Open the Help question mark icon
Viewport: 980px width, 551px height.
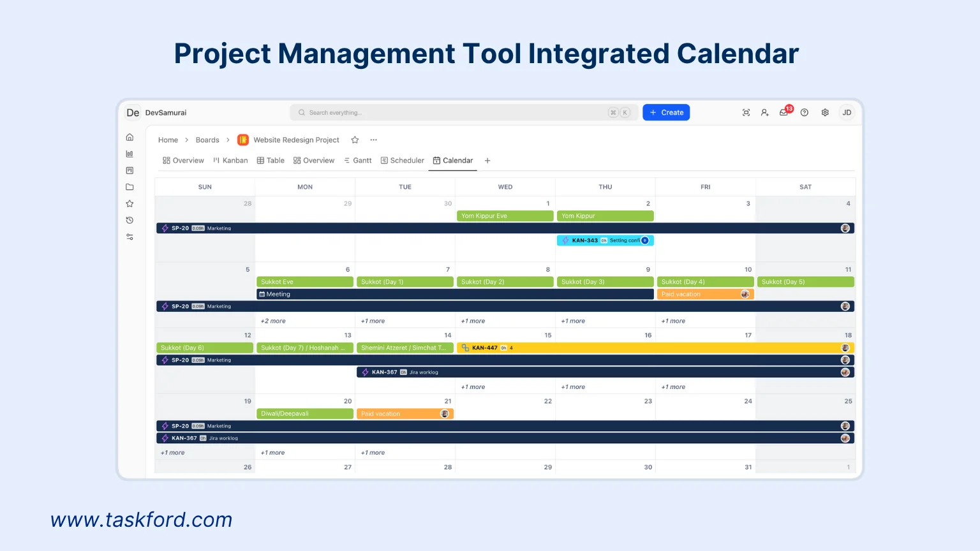pos(804,112)
